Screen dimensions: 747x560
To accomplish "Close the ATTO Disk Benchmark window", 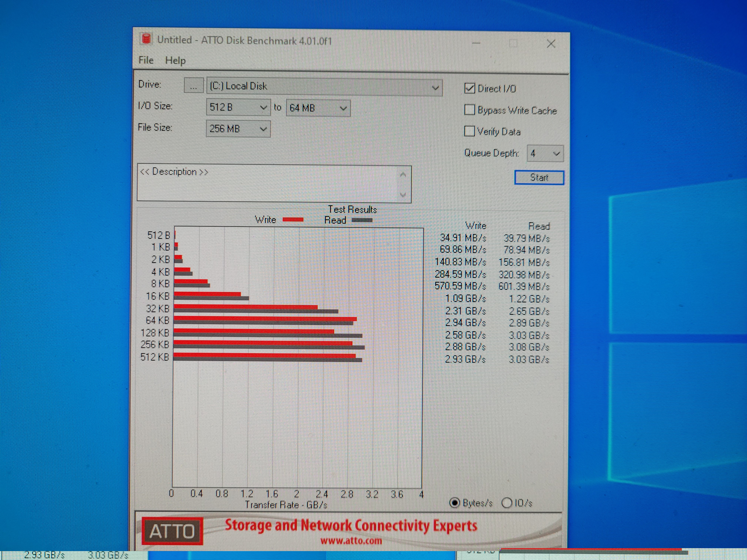I will click(551, 44).
